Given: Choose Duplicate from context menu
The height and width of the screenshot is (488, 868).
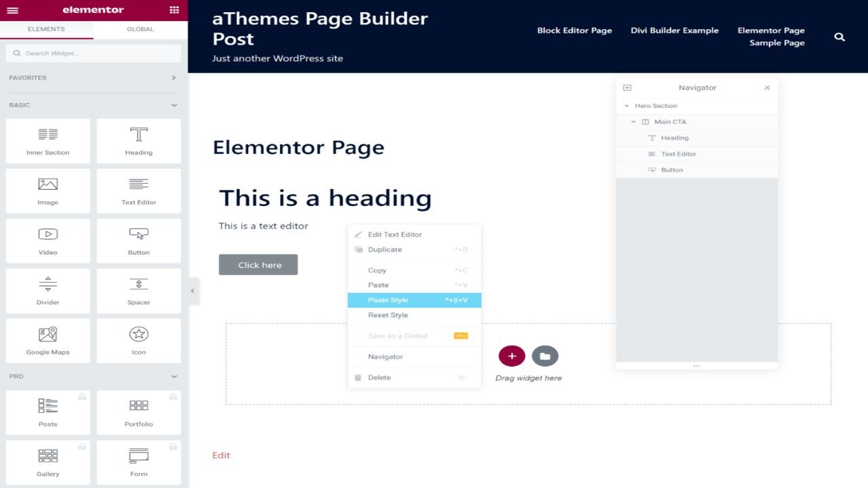Looking at the screenshot, I should [414, 249].
